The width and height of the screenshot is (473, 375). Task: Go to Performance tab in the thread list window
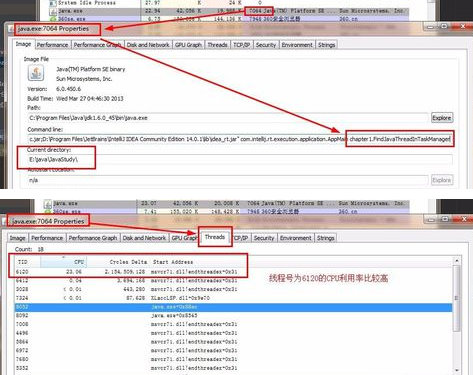pos(47,238)
